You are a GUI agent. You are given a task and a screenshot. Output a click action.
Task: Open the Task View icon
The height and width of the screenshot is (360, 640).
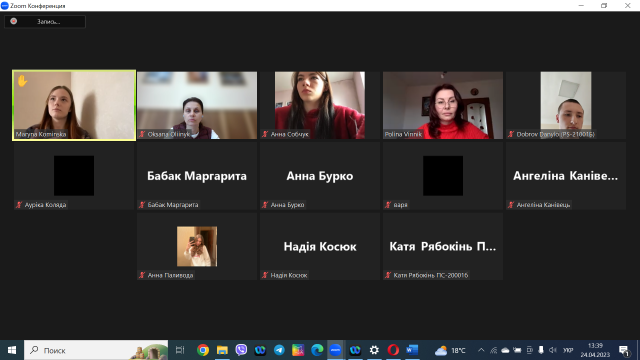pyautogui.click(x=180, y=350)
